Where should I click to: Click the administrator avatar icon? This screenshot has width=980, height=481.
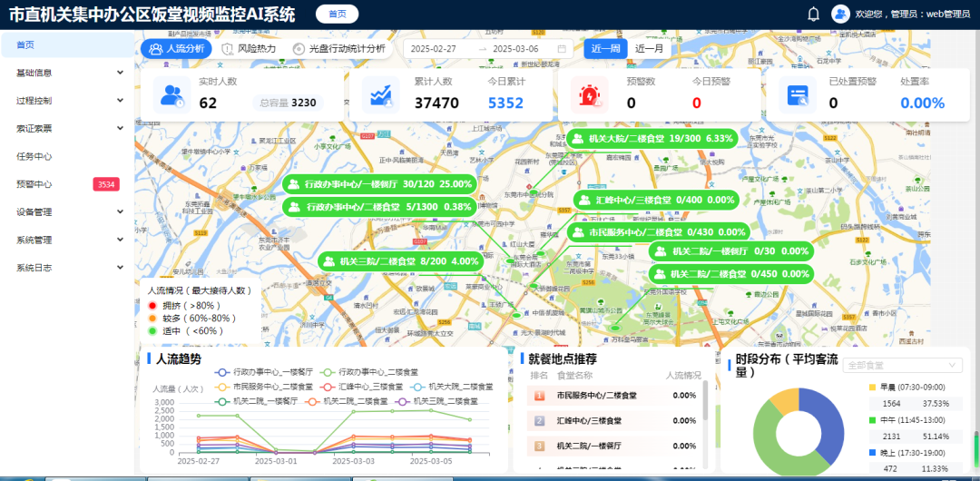(840, 14)
